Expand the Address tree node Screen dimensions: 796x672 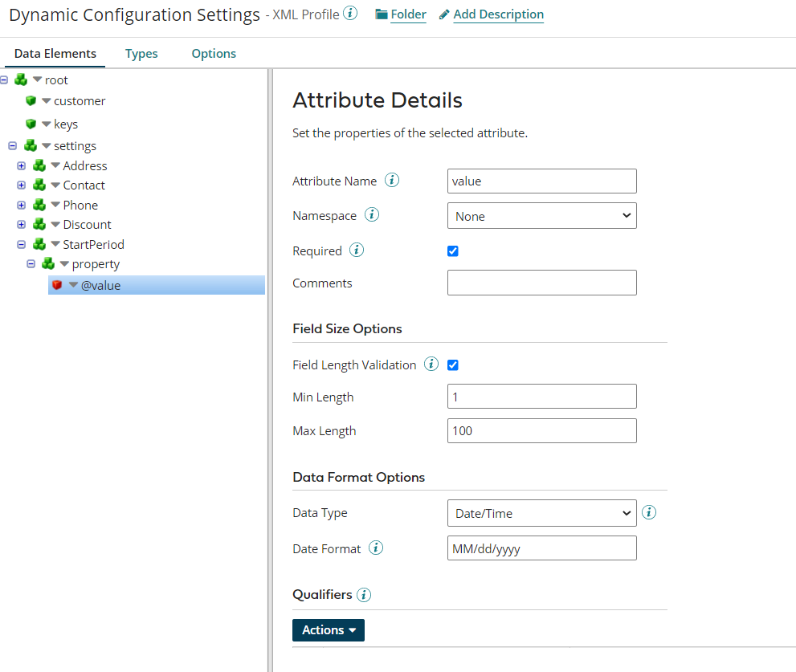tap(21, 165)
